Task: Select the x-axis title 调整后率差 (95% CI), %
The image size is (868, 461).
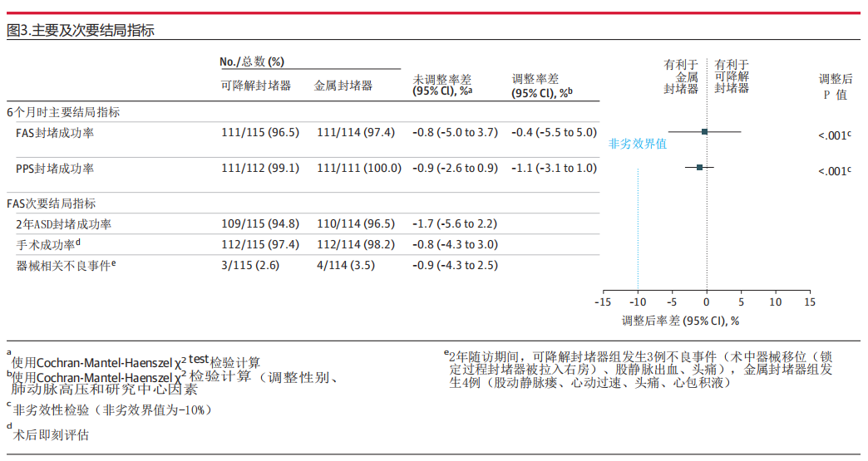Action: 680,320
